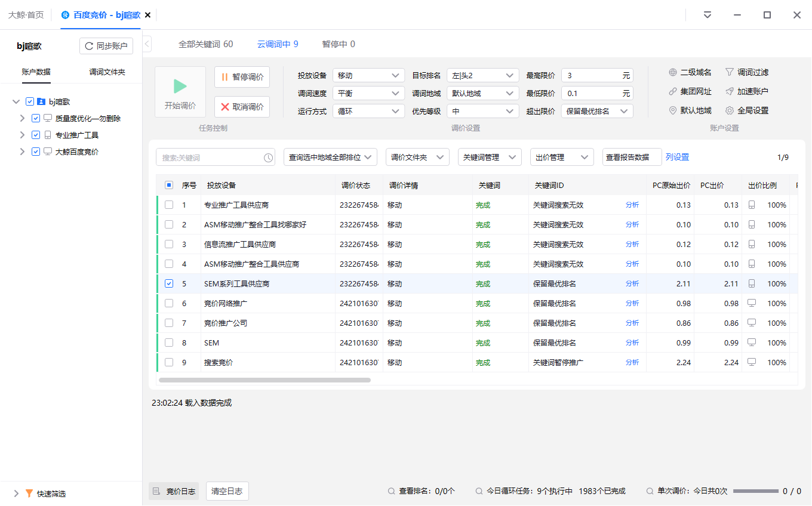
Task: Uncheck the 专业推广工具 plan checkbox
Action: 36,135
